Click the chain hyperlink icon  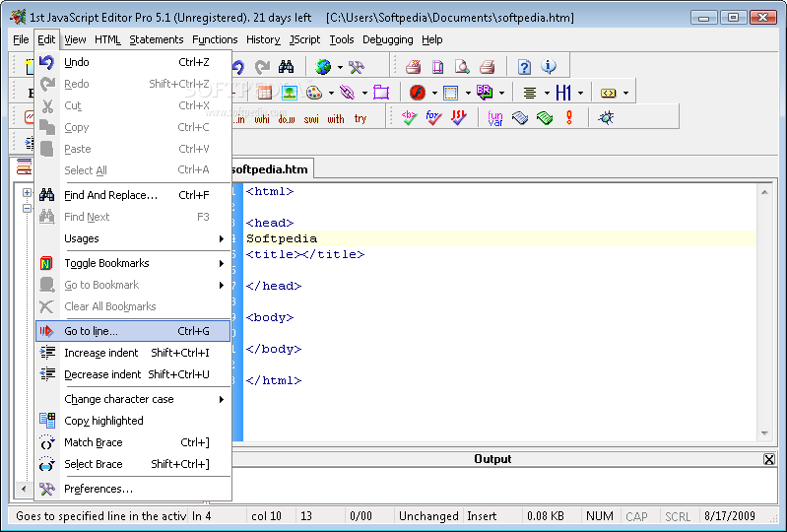[x=348, y=93]
